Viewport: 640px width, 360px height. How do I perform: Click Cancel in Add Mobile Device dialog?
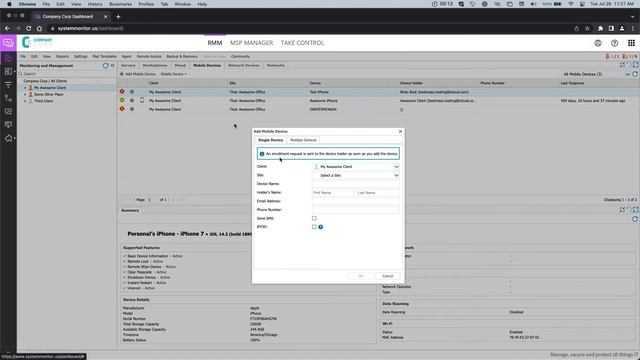pyautogui.click(x=387, y=276)
